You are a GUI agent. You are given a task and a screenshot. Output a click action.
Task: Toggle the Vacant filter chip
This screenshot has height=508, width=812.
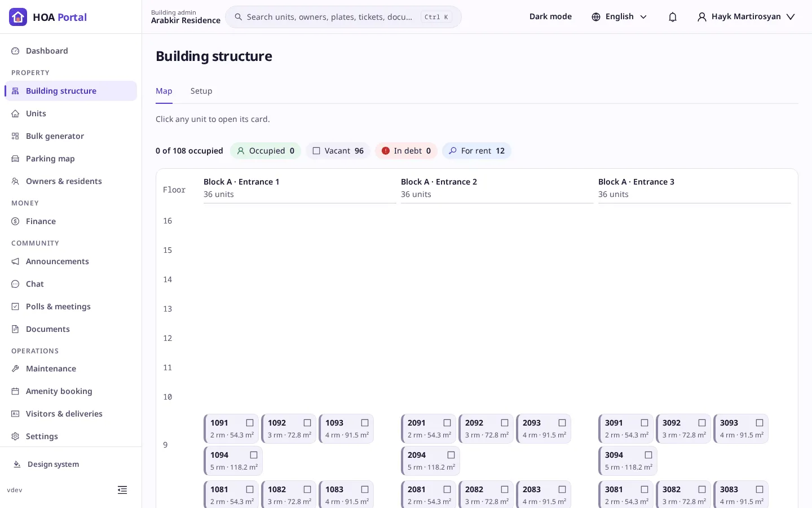point(338,151)
